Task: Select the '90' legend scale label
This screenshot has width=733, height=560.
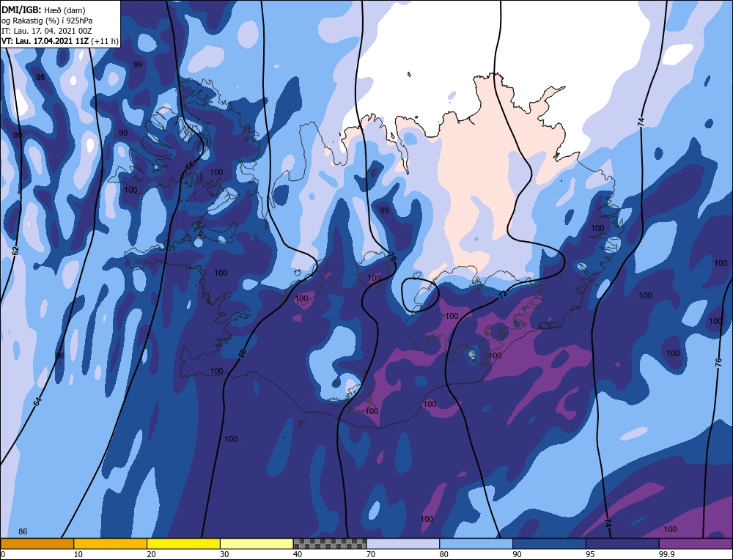Action: [517, 554]
